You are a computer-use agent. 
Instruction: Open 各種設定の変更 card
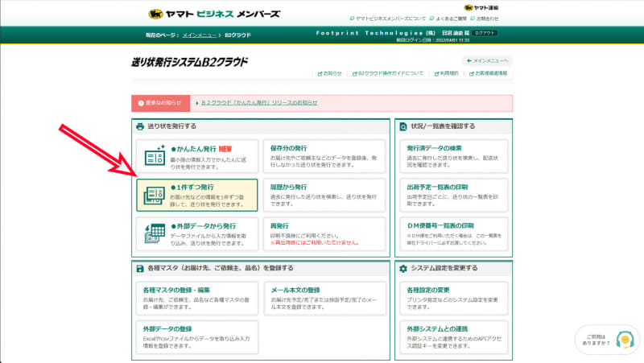tap(453, 298)
